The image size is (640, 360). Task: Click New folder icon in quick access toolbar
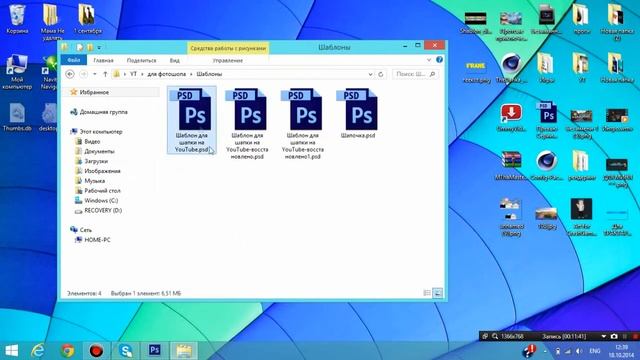(x=90, y=47)
